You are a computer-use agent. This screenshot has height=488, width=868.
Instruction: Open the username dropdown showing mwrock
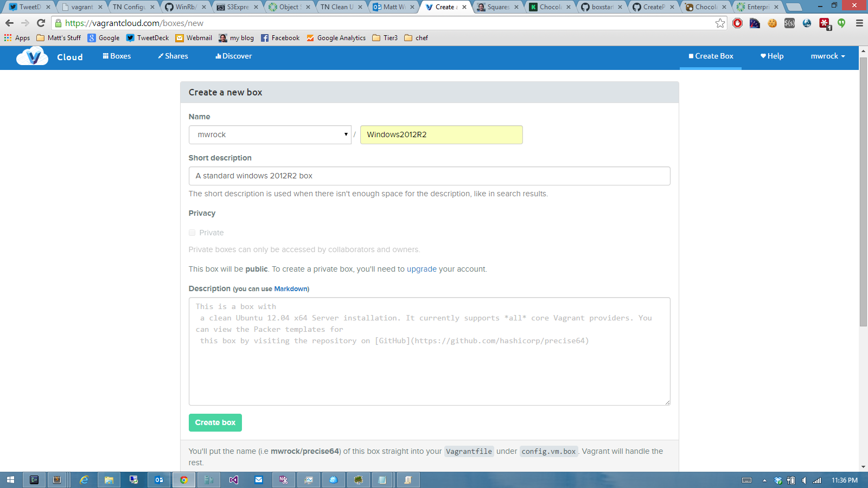click(x=270, y=134)
